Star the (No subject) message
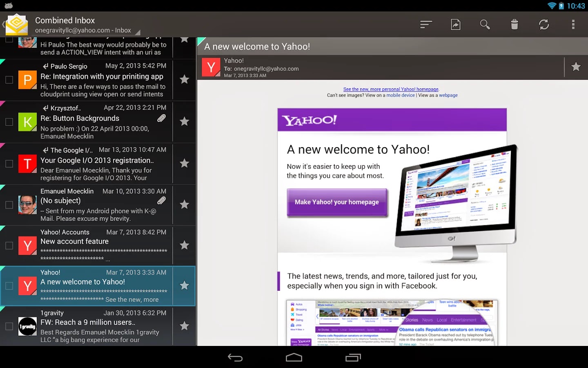This screenshot has width=588, height=368. [x=185, y=204]
